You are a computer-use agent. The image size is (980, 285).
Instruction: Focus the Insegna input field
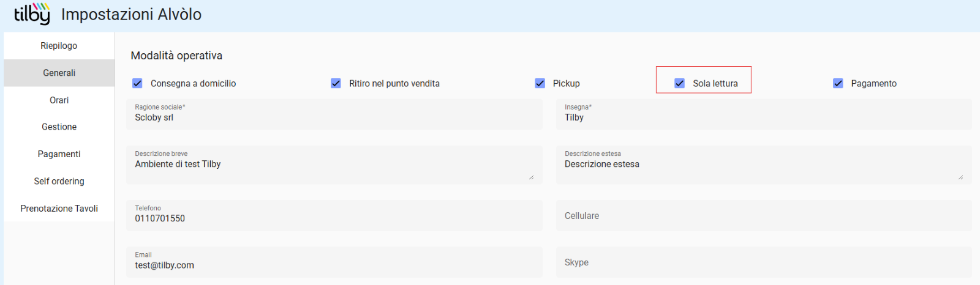coord(764,114)
